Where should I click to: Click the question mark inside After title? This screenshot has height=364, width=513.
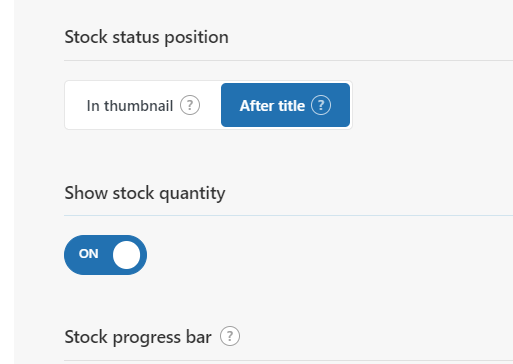click(x=321, y=105)
